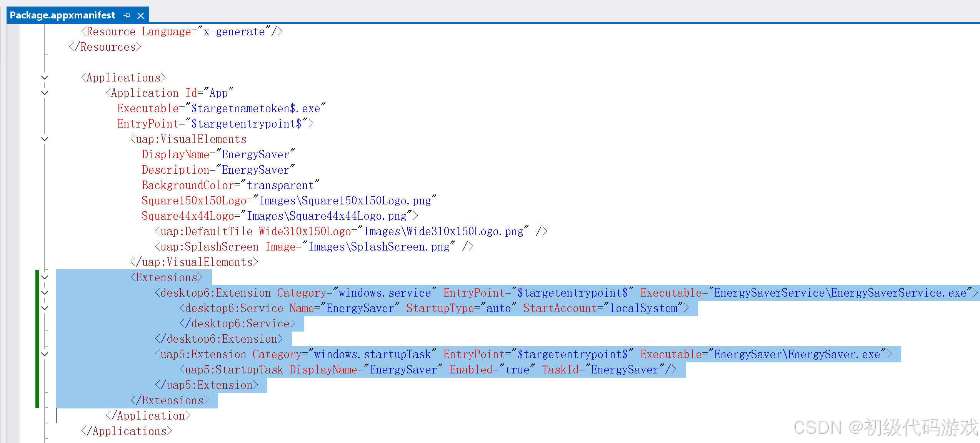Collapse the opening Extensions block

(45, 277)
